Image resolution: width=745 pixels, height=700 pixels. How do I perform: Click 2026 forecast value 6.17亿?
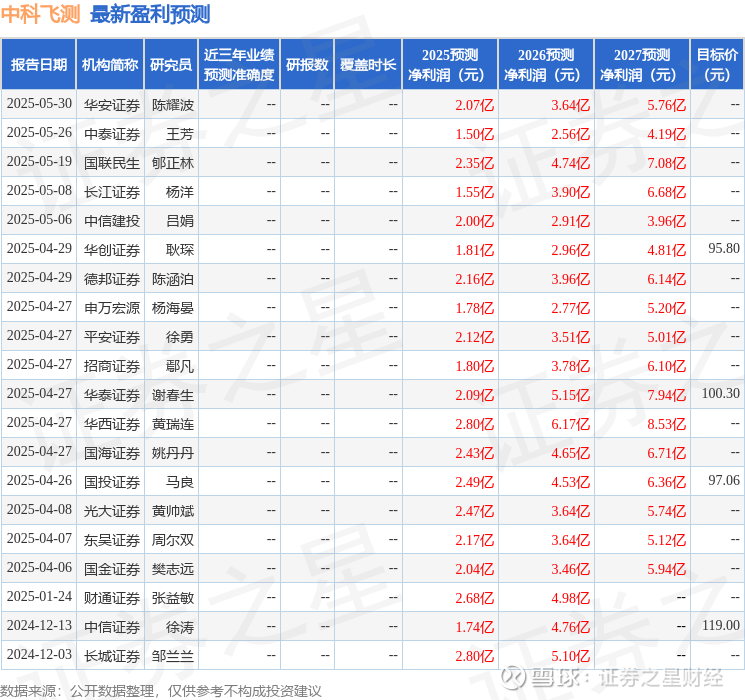click(571, 424)
